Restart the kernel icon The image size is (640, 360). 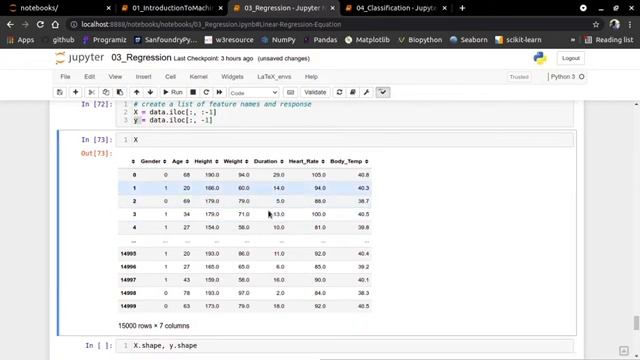click(x=206, y=92)
